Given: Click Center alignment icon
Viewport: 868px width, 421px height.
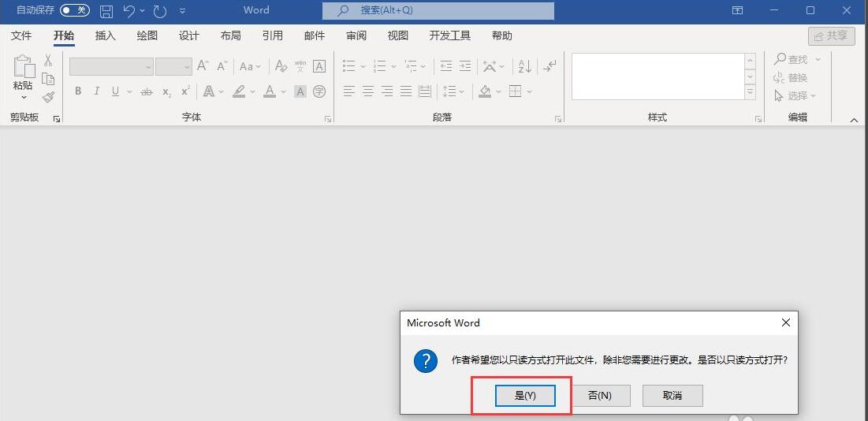Looking at the screenshot, I should pyautogui.click(x=368, y=91).
